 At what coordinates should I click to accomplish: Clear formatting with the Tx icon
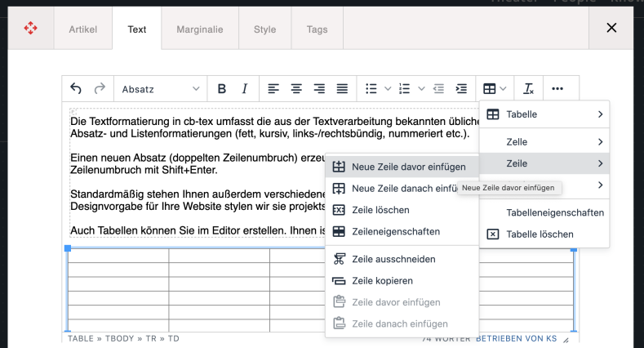[x=528, y=89]
